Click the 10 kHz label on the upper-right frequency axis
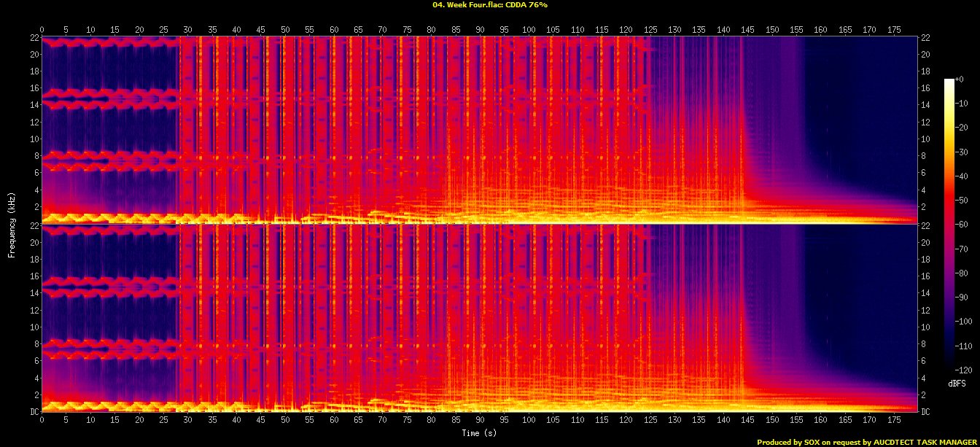The width and height of the screenshot is (980, 447). [x=926, y=139]
